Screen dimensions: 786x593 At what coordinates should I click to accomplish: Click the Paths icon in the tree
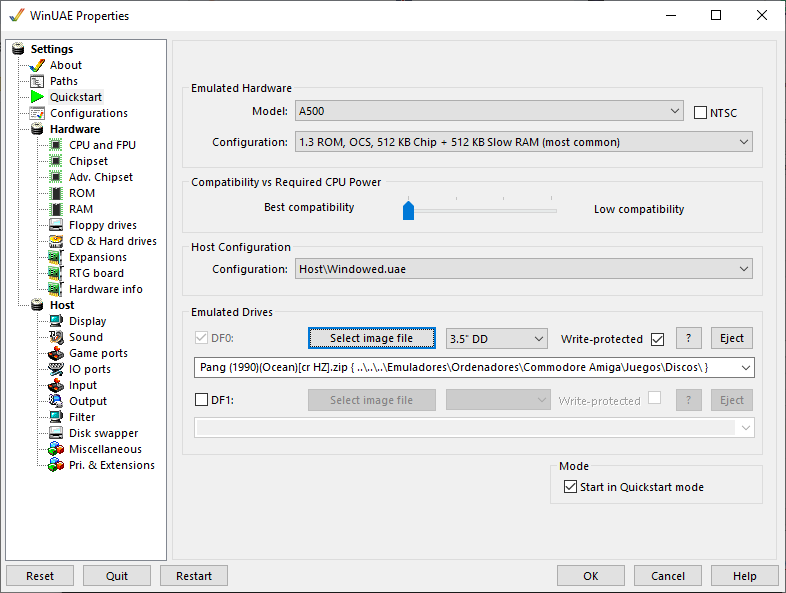point(37,81)
